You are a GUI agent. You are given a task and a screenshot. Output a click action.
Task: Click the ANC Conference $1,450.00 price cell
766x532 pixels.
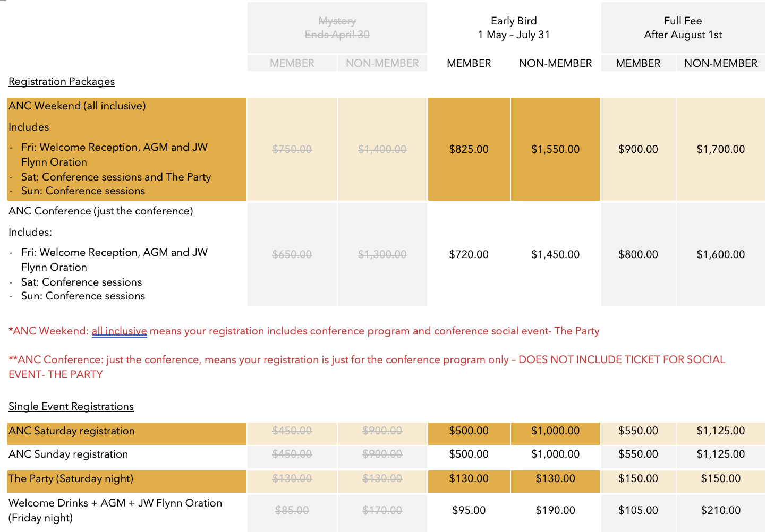[555, 255]
